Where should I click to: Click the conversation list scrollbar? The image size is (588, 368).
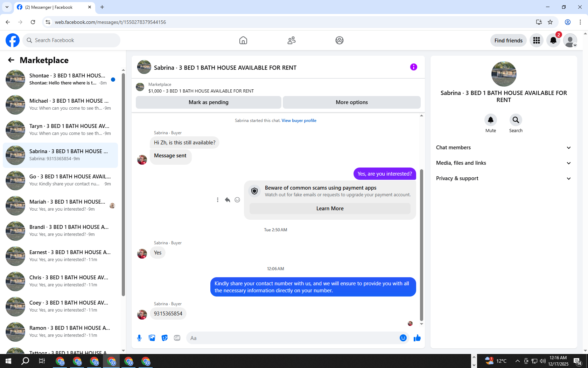[123, 184]
